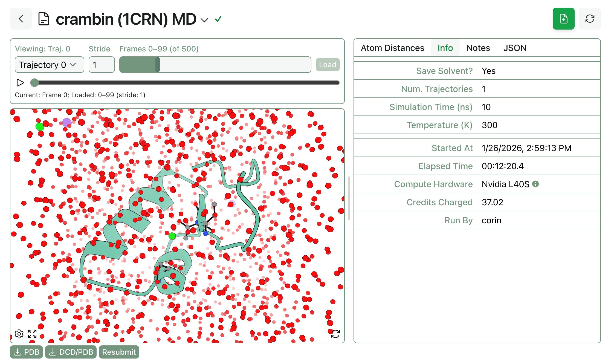Viewport: 608px width, 364px height.
Task: Click the back arrow button
Action: tap(21, 19)
